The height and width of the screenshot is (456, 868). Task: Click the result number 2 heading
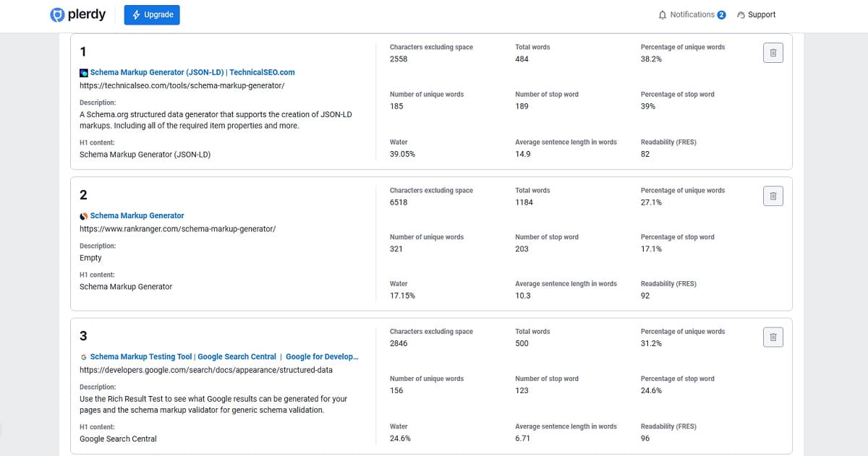82,194
